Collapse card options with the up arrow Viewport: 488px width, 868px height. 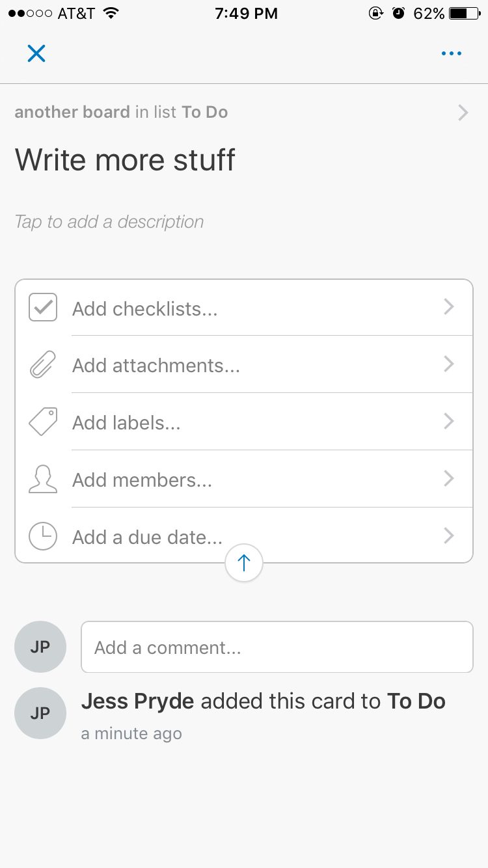click(x=244, y=563)
